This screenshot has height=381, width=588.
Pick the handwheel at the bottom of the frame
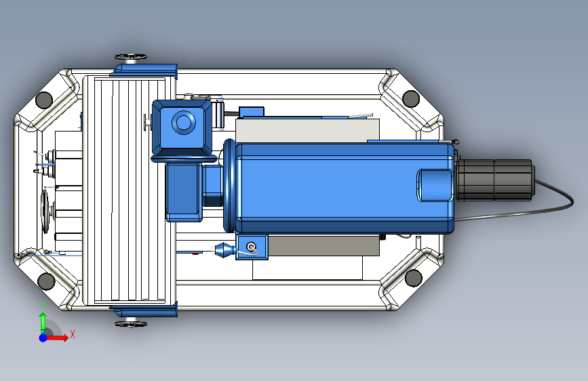(x=130, y=323)
